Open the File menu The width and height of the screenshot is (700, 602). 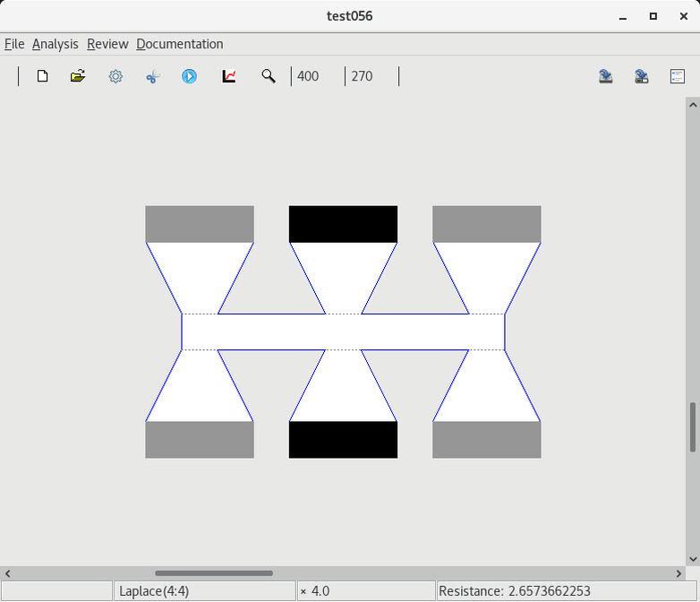(14, 44)
